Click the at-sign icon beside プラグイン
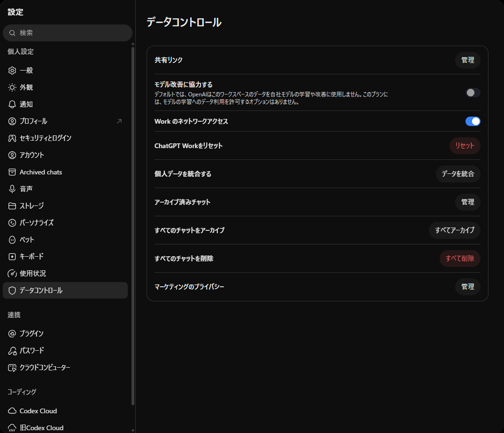The image size is (504, 433). [x=12, y=334]
